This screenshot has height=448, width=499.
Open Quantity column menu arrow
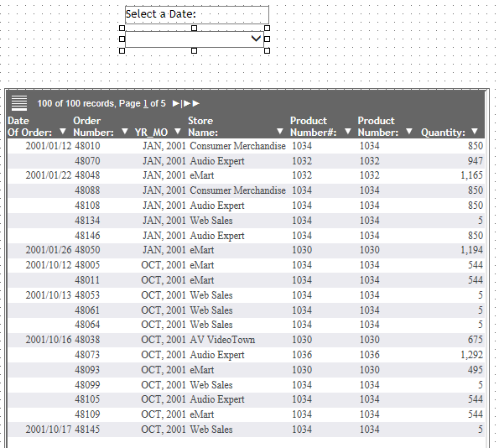[x=475, y=131]
